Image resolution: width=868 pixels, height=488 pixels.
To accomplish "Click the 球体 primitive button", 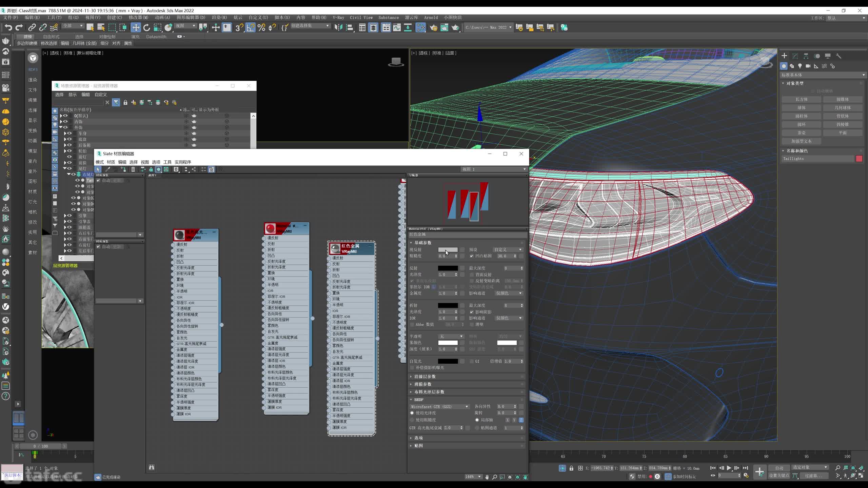I will [x=802, y=108].
